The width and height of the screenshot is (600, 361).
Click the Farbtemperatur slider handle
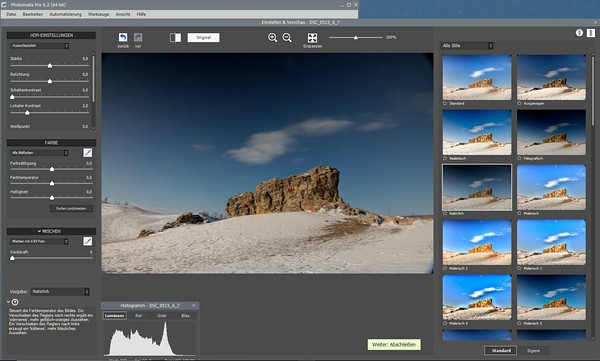coord(52,183)
